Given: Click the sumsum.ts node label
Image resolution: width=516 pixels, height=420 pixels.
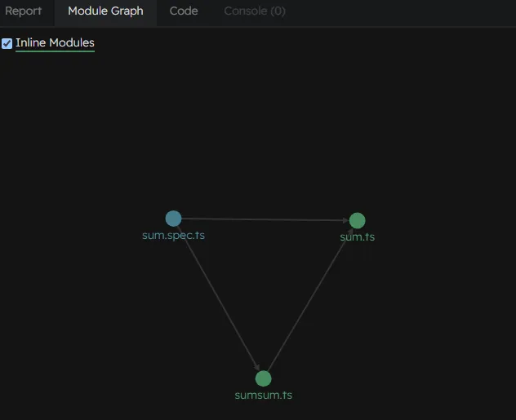Looking at the screenshot, I should [x=263, y=395].
